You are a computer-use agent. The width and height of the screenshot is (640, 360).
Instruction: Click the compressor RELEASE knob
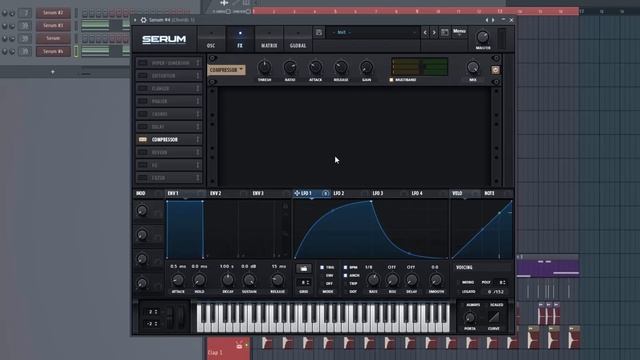pos(341,67)
